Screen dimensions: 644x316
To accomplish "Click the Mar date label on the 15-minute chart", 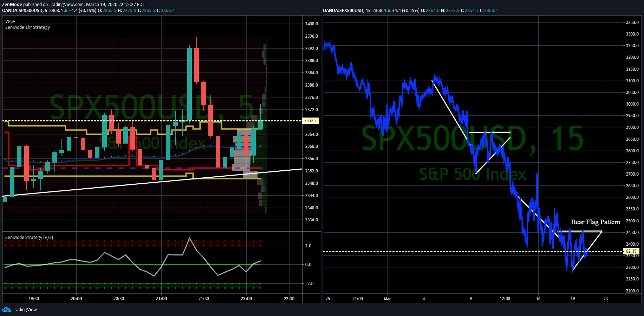I will click(x=388, y=299).
